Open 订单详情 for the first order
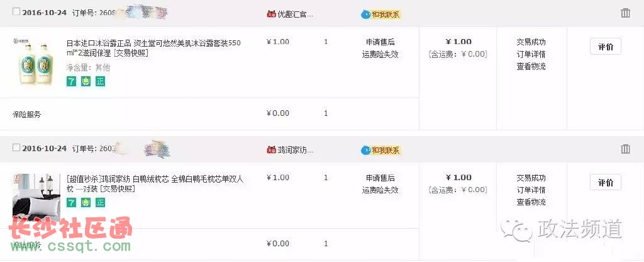This screenshot has height=262, width=644. pos(531,54)
